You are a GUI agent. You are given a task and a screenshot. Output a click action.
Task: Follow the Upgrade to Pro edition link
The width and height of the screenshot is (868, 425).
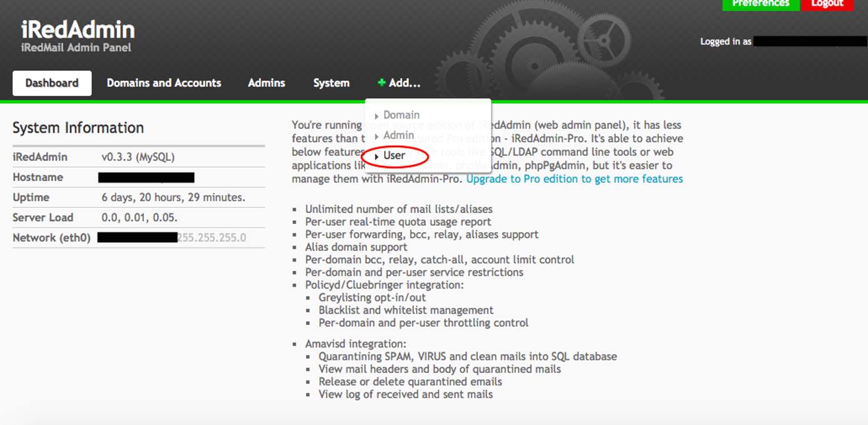(575, 178)
